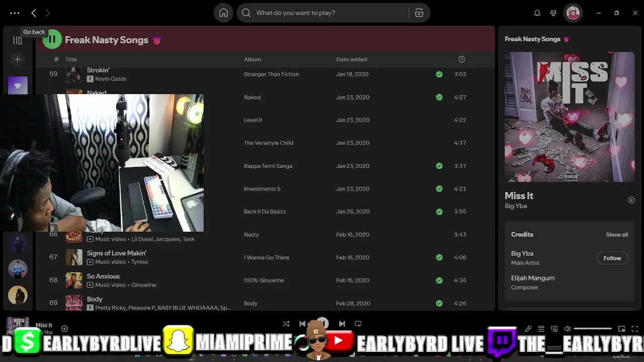The height and width of the screenshot is (362, 644).
Task: Open the I Wanna Go There album
Action: pyautogui.click(x=267, y=257)
